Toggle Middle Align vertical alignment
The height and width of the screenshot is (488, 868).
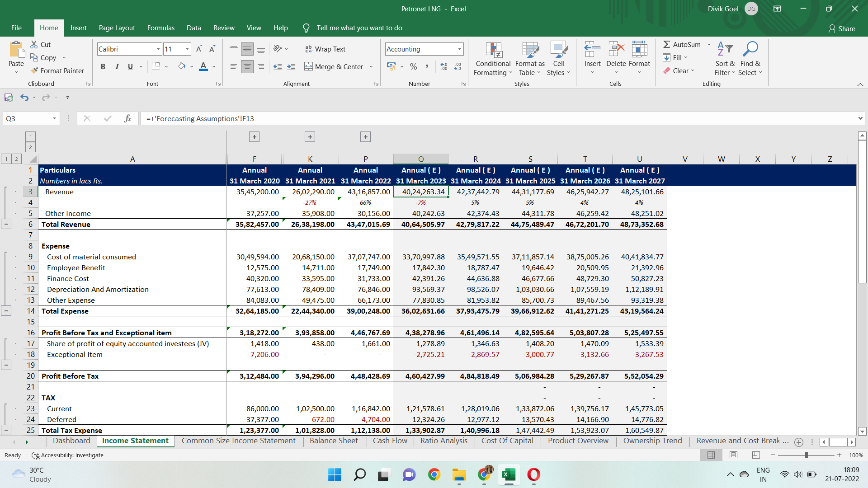point(247,49)
